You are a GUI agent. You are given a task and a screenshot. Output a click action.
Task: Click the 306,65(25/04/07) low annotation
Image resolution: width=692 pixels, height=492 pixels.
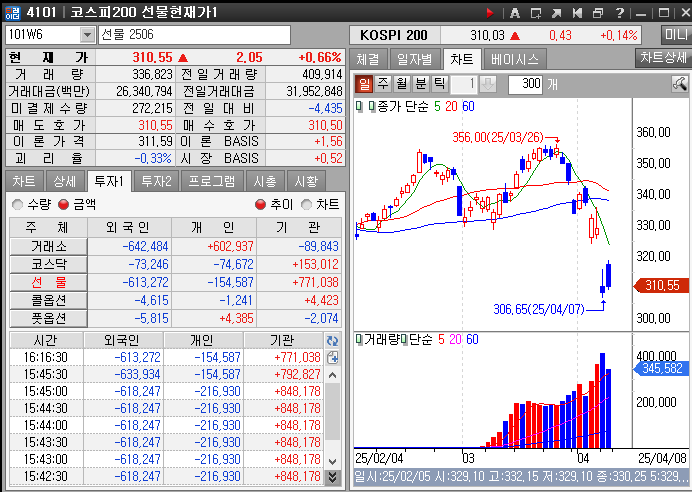539,309
